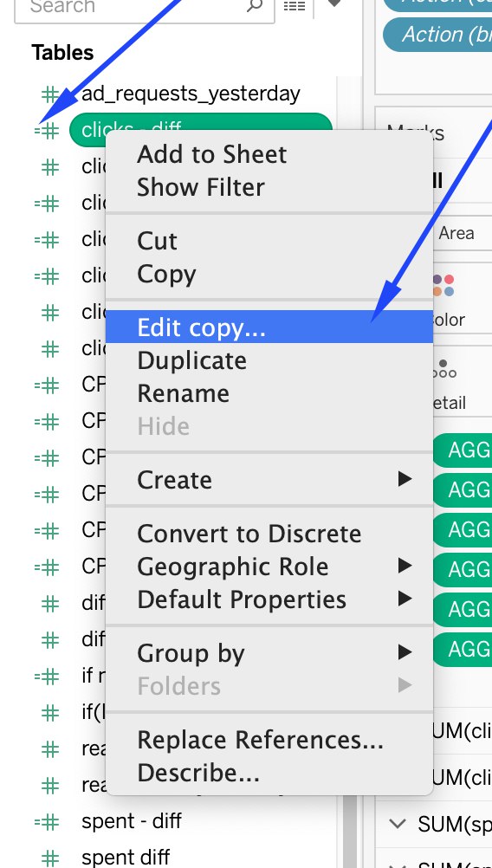Expand the Default Properties submenu
Screen dimensions: 492x868
click(269, 599)
